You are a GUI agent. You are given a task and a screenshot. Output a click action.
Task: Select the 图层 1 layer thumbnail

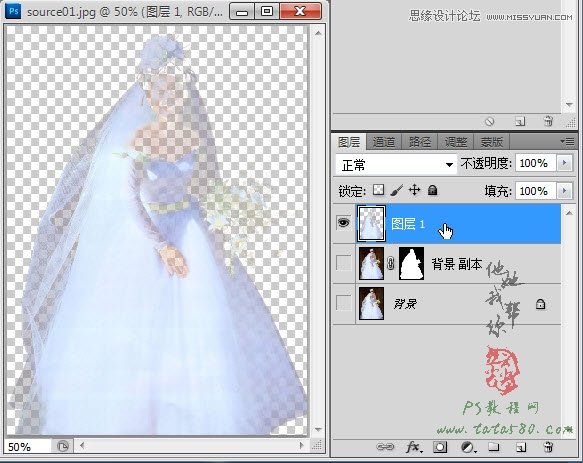371,224
